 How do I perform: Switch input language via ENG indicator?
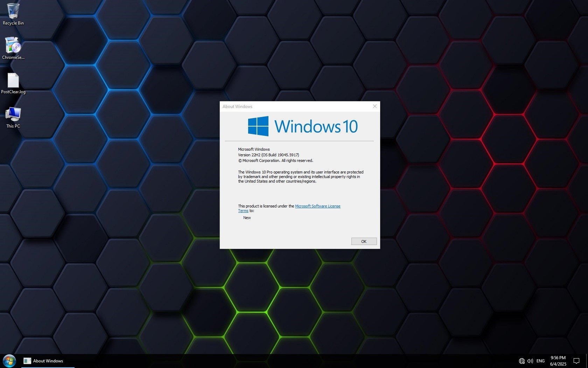(540, 361)
